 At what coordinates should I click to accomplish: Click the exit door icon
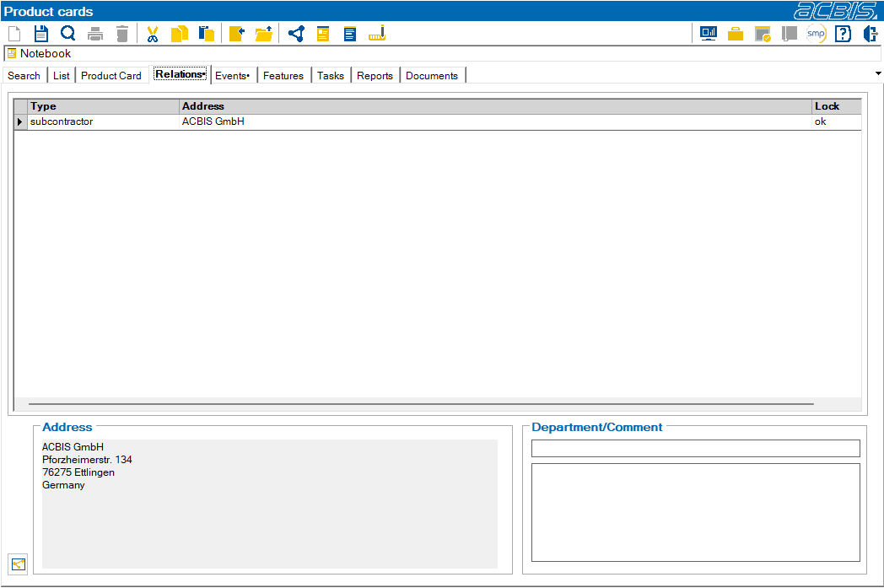tap(870, 34)
